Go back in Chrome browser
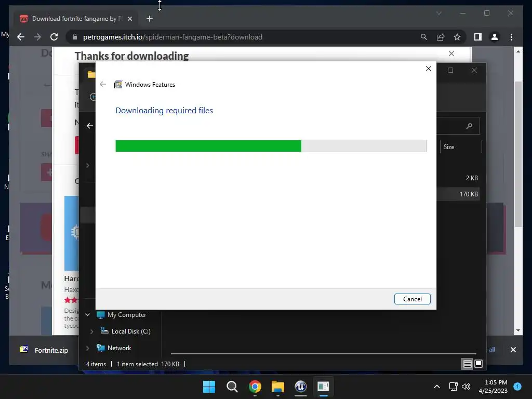Screen dimensions: 532x399 tap(21, 37)
